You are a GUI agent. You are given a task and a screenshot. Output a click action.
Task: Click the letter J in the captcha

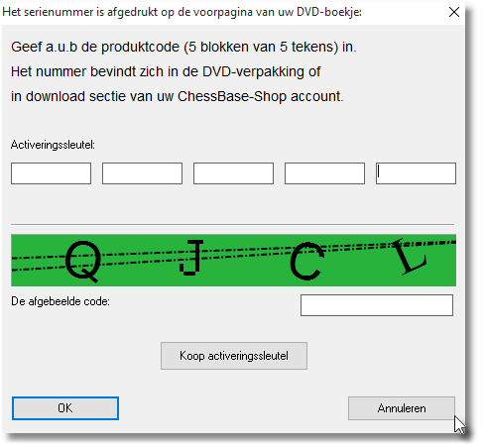click(191, 258)
